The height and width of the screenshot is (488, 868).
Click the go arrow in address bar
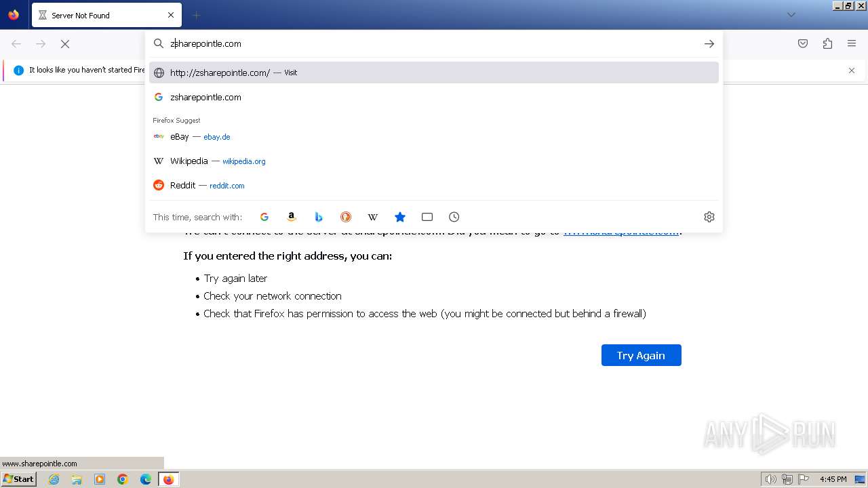pos(709,43)
